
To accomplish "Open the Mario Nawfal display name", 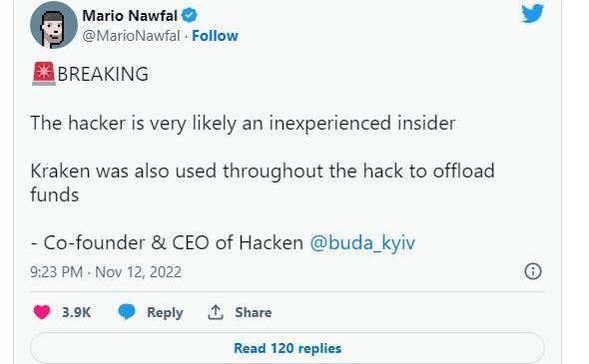I will [x=130, y=16].
